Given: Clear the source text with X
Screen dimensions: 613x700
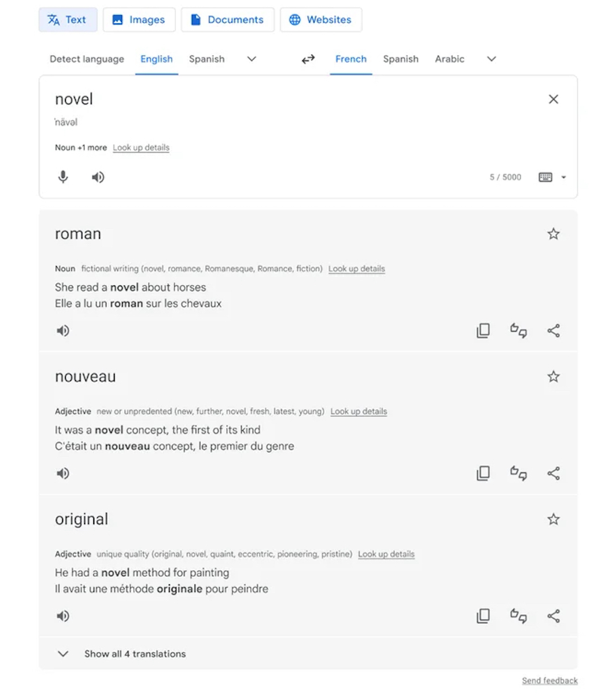Looking at the screenshot, I should pos(553,99).
